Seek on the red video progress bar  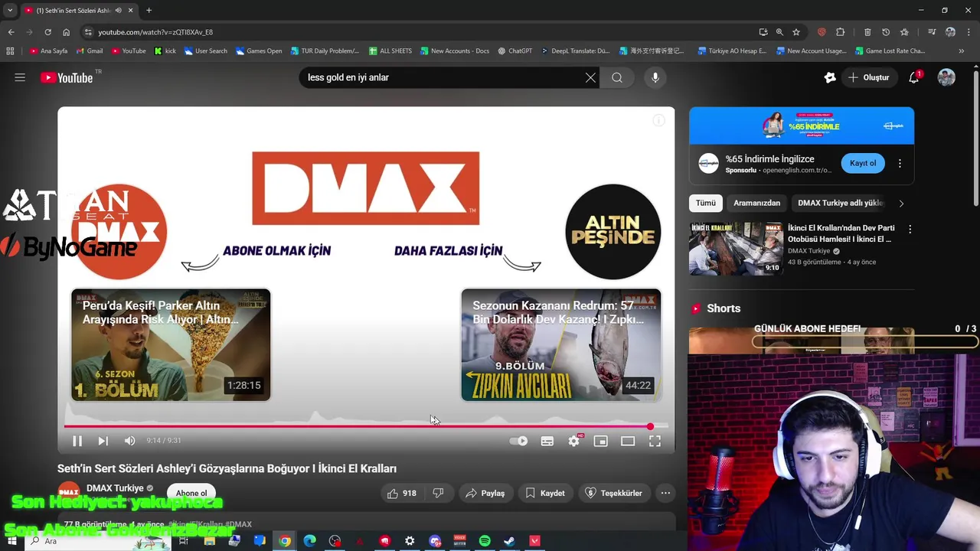366,426
